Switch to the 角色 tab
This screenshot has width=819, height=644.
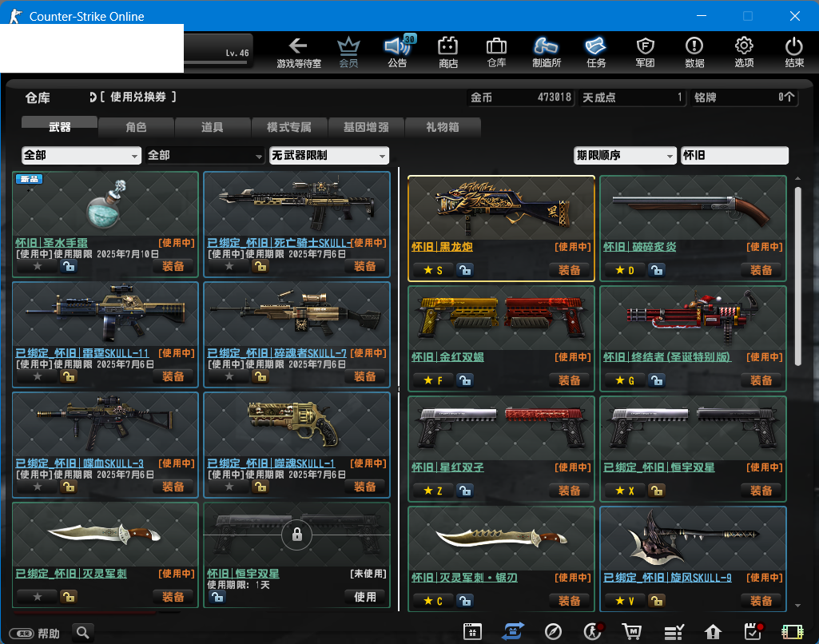coord(136,127)
